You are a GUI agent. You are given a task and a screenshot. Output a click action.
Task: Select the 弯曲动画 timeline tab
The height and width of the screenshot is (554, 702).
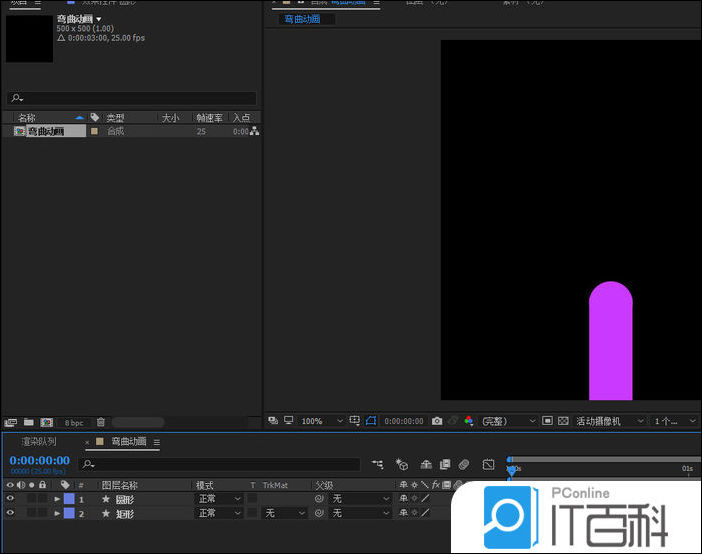tap(128, 441)
